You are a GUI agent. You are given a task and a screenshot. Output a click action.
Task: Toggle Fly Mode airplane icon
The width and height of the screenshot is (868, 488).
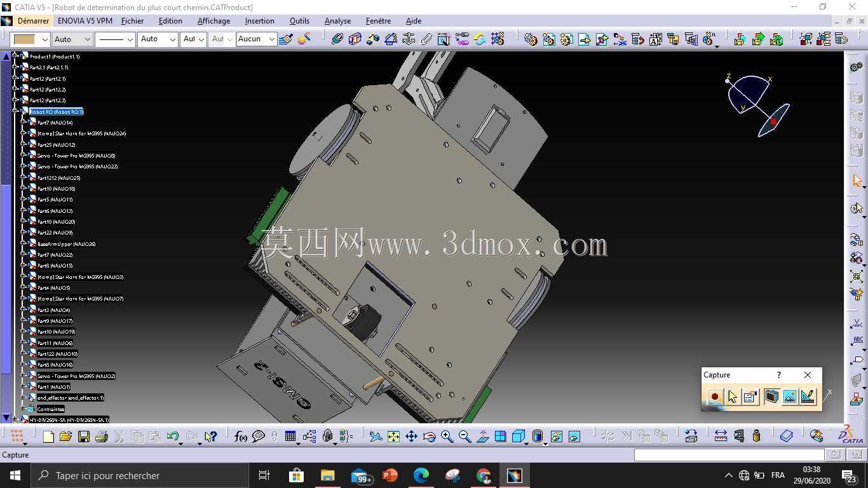click(376, 437)
